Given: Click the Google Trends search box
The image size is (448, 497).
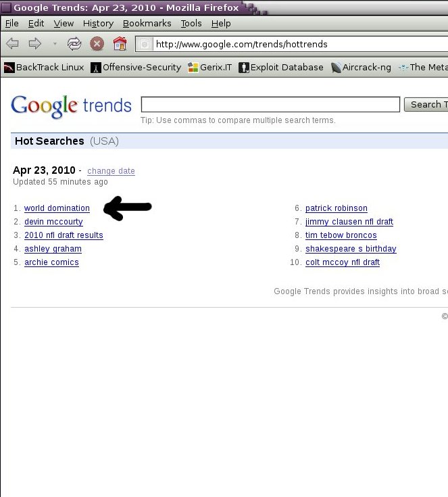Looking at the screenshot, I should coord(270,104).
